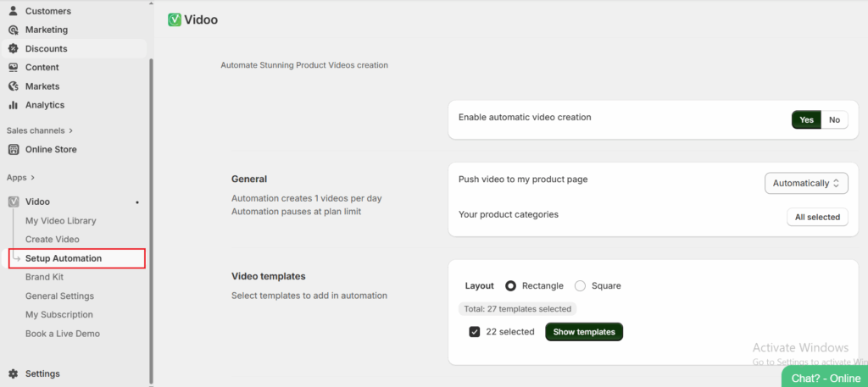
Task: Select the Square layout option
Action: pyautogui.click(x=581, y=286)
